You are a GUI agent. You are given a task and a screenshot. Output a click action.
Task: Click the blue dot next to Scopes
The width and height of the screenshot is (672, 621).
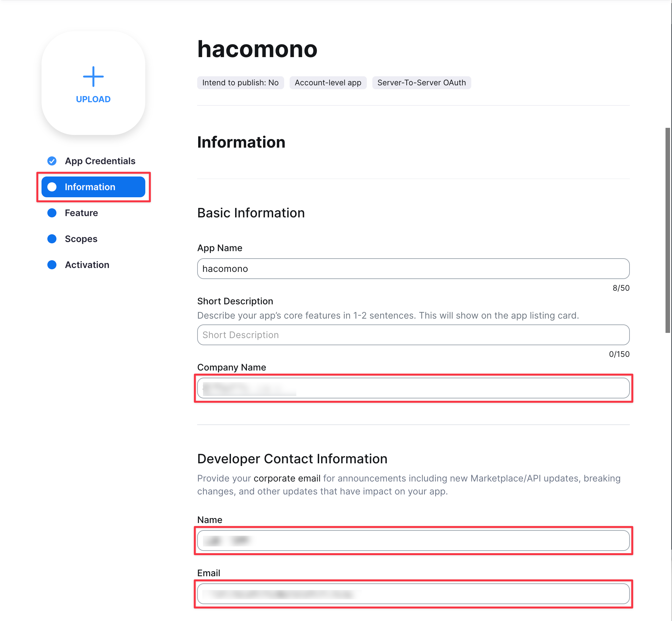coord(52,238)
